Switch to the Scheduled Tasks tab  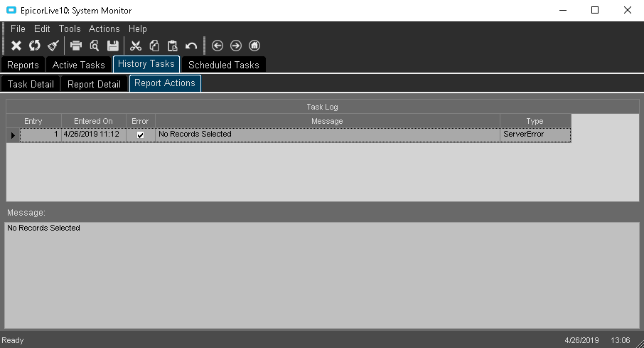pos(224,65)
